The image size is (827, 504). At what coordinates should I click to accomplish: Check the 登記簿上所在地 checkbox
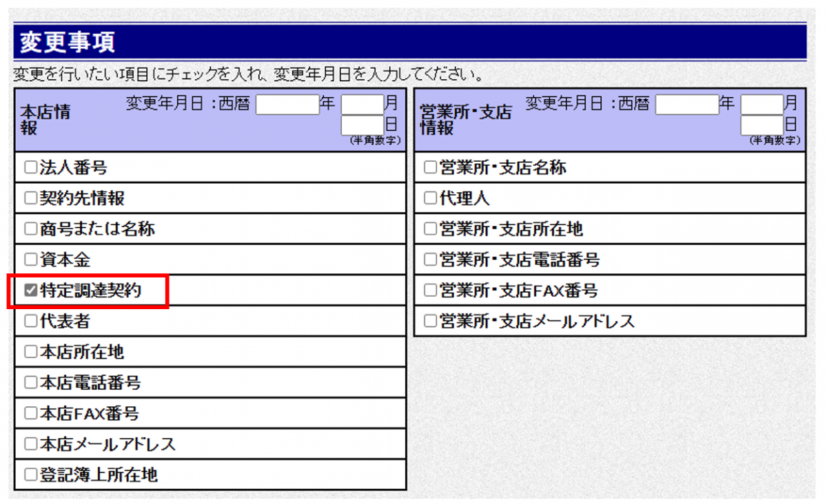pos(29,475)
